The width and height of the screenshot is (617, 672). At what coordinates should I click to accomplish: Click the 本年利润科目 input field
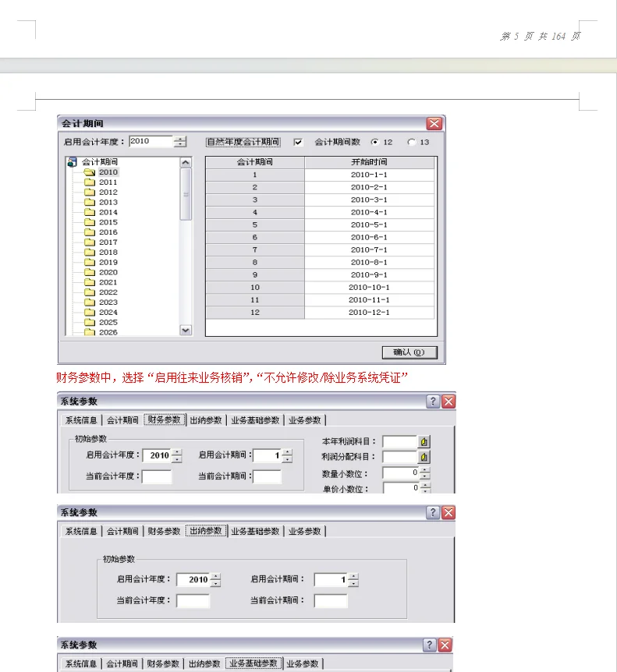click(399, 441)
